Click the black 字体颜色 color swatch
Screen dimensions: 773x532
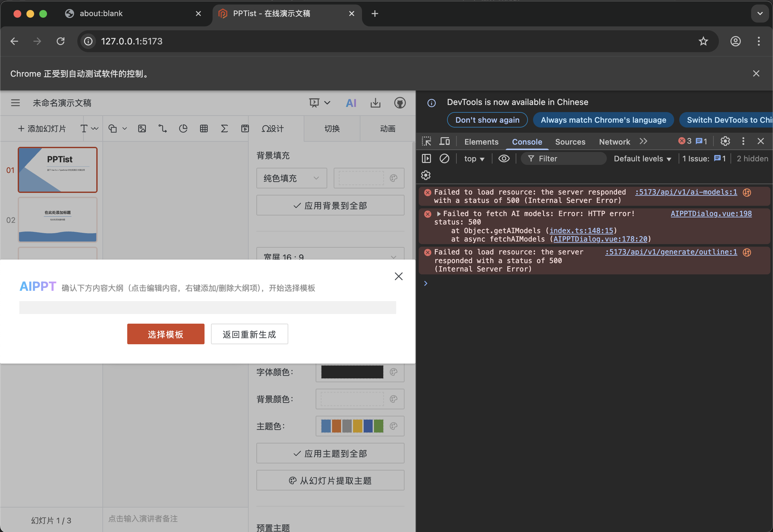[x=352, y=372]
